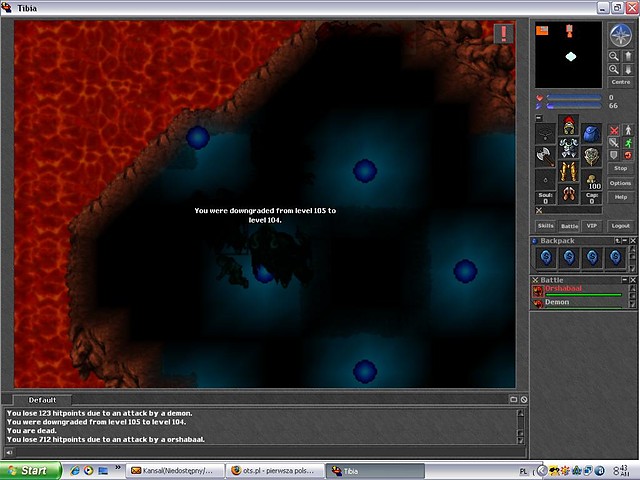Open the Skills window
Screen dimensions: 640x480
point(545,226)
